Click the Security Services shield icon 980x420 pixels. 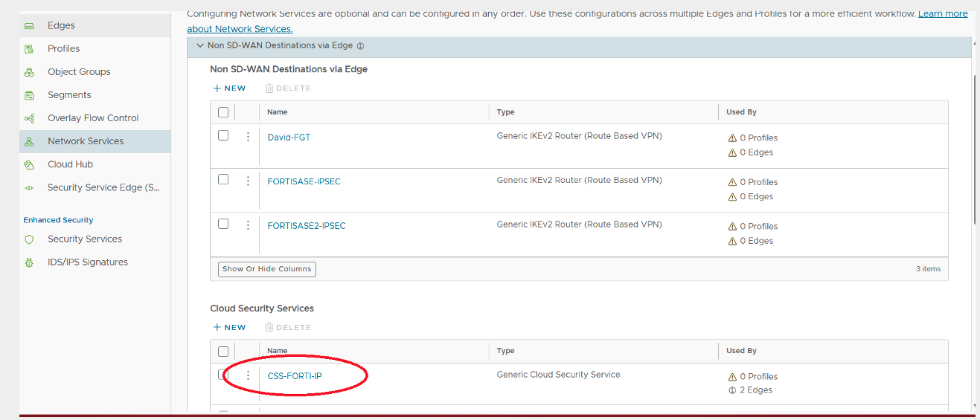point(29,239)
